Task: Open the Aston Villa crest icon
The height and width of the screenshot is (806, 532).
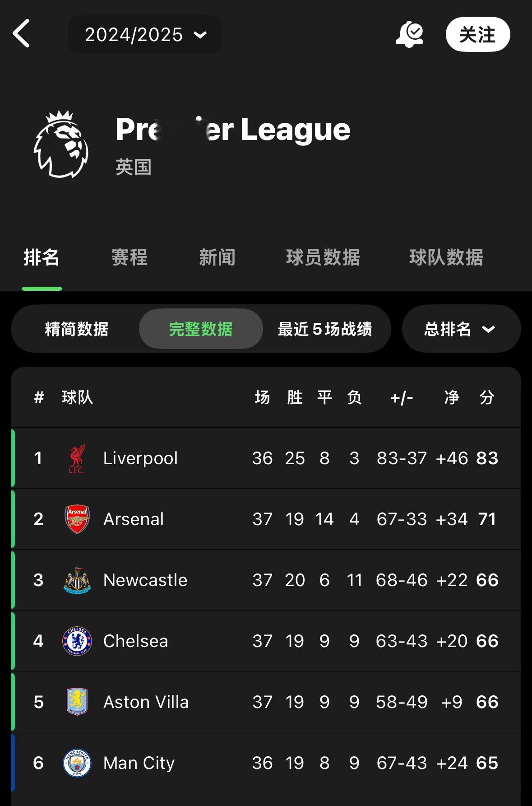Action: click(x=77, y=702)
